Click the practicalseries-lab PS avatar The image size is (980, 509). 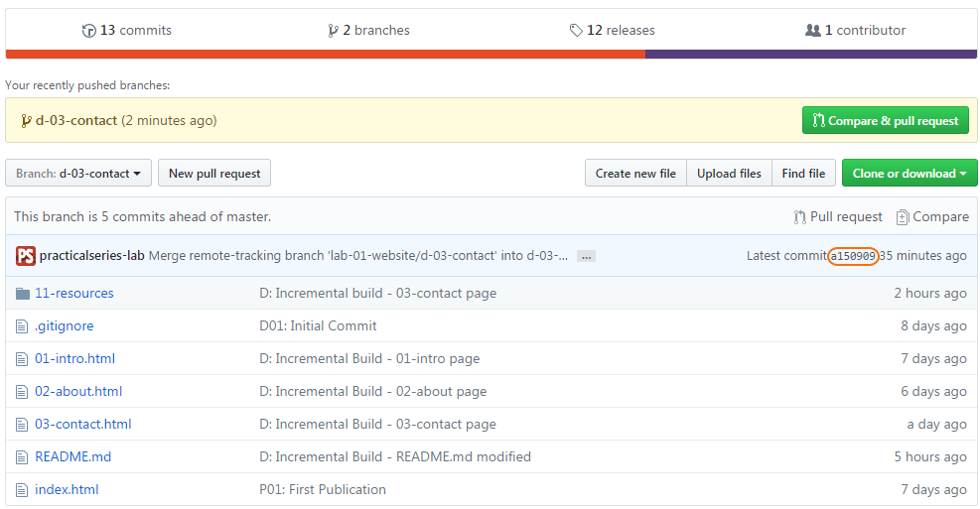point(26,255)
